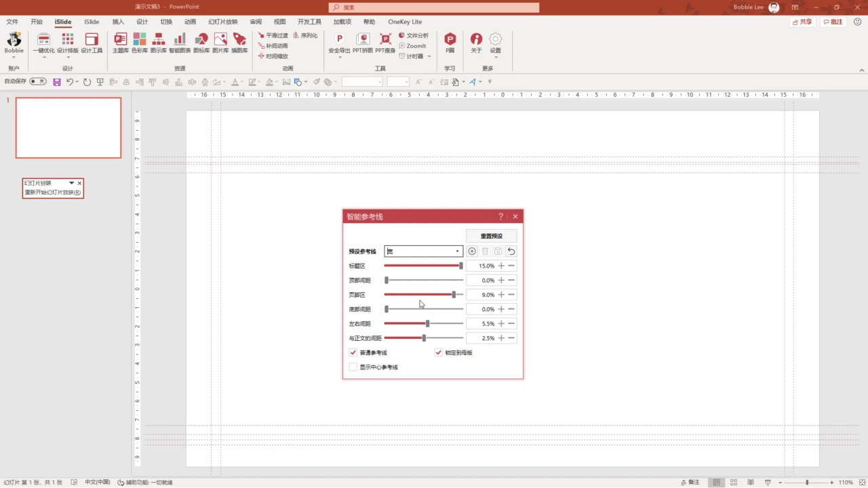Screen dimensions: 868x488
Task: Open the PPT瘦身 slimming tool
Action: (x=385, y=43)
